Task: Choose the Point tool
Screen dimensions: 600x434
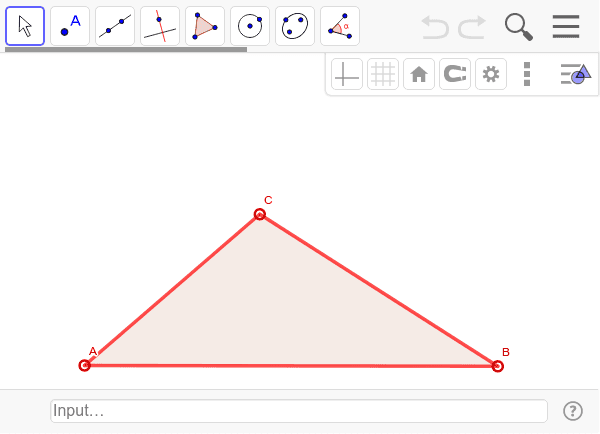Action: (x=70, y=26)
